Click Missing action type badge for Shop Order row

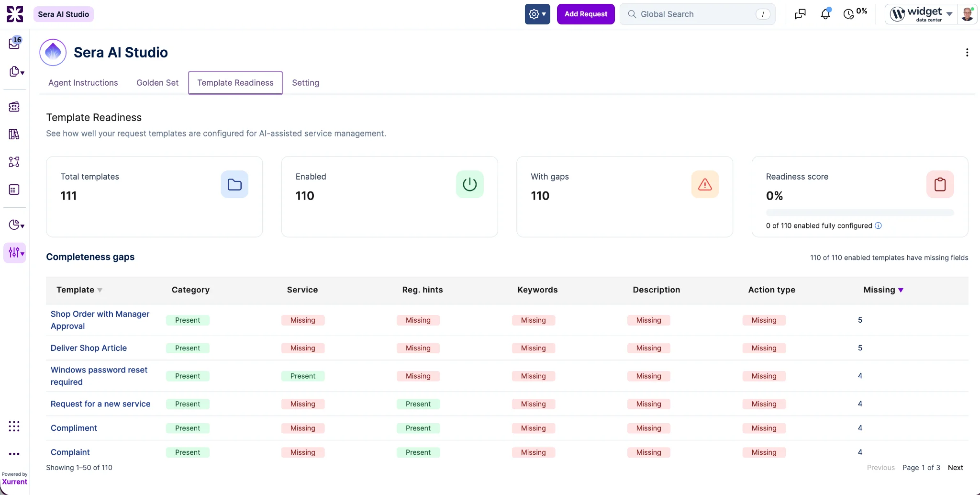764,320
